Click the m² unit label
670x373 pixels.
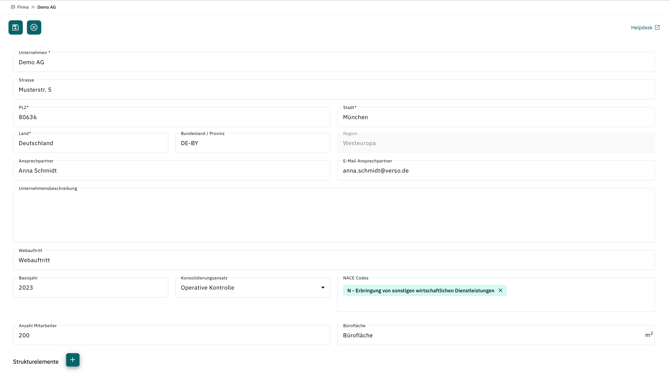click(649, 335)
